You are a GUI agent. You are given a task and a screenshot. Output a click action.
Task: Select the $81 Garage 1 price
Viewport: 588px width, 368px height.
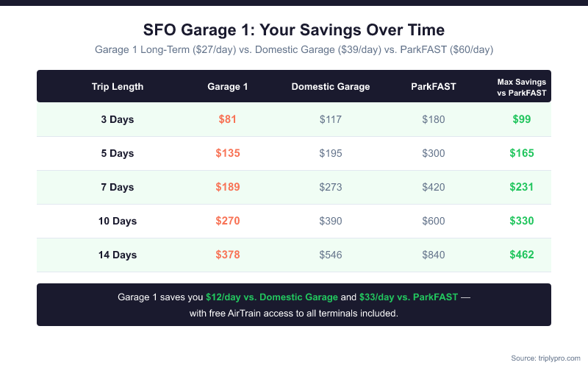click(228, 119)
